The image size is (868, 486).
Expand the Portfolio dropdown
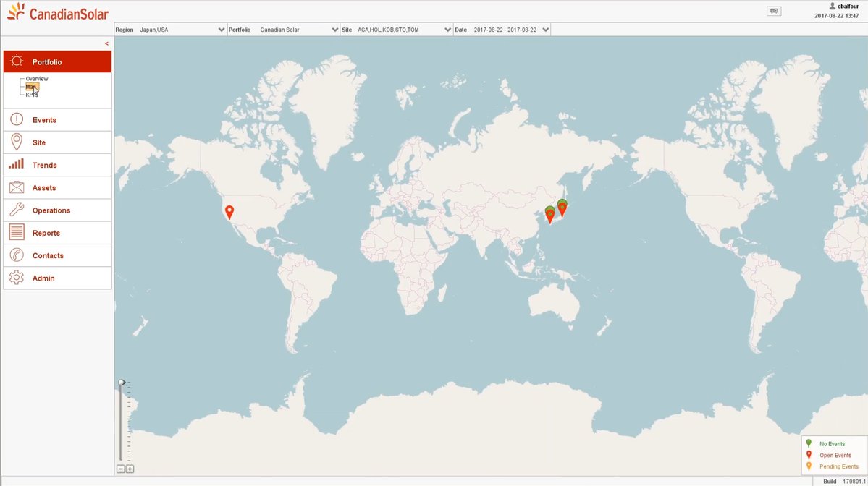(334, 30)
